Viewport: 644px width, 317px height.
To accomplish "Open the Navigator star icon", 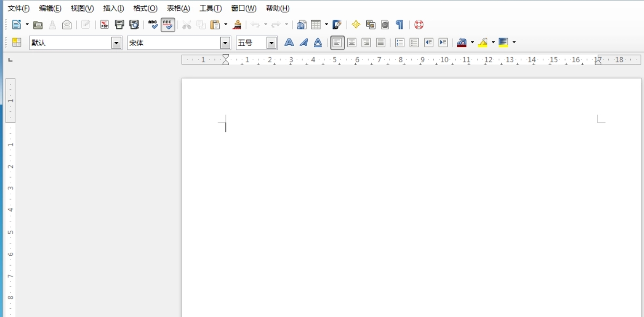I will [x=356, y=25].
